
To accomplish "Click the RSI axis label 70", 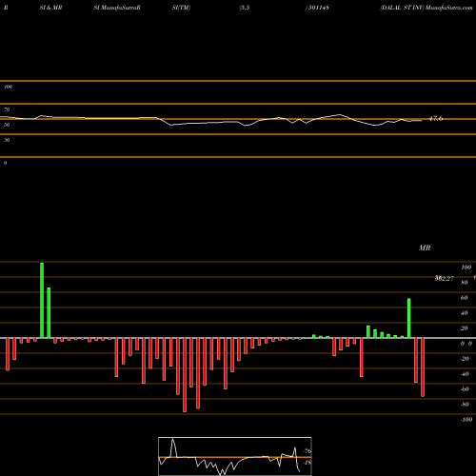I will click(x=7, y=109).
